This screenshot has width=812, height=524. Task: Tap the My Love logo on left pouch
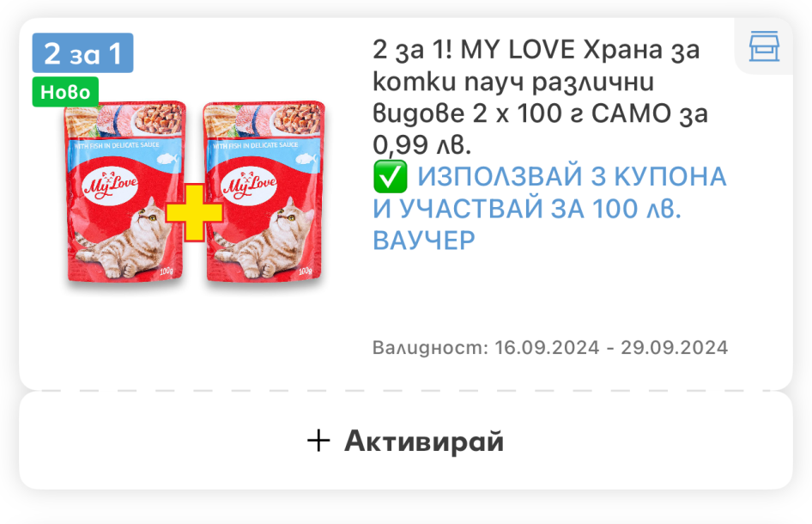click(111, 185)
